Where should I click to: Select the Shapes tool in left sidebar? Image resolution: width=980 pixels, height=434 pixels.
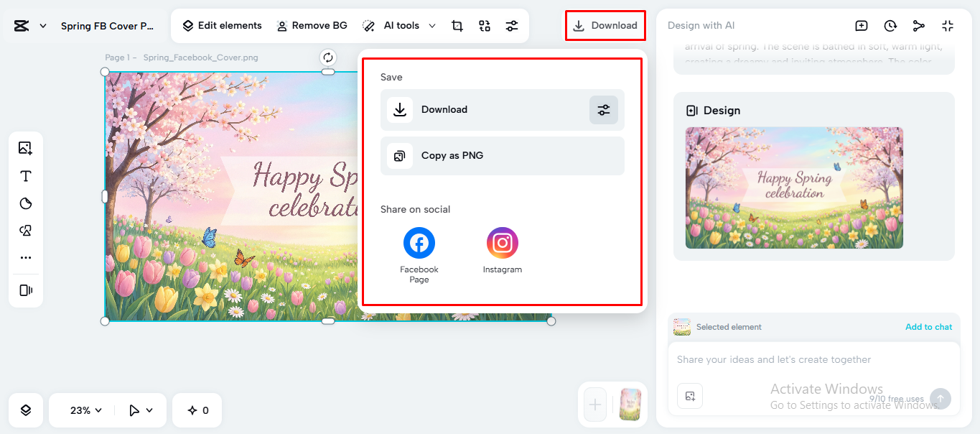pos(26,231)
